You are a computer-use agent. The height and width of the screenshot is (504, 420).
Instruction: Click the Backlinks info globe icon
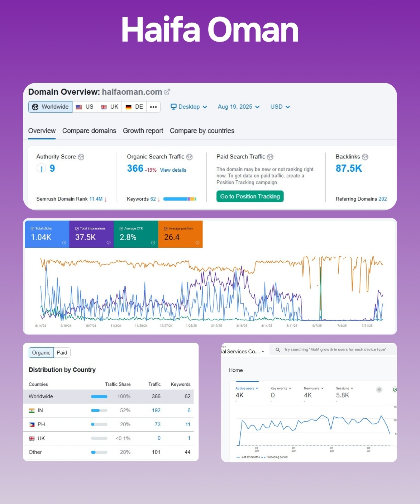365,157
